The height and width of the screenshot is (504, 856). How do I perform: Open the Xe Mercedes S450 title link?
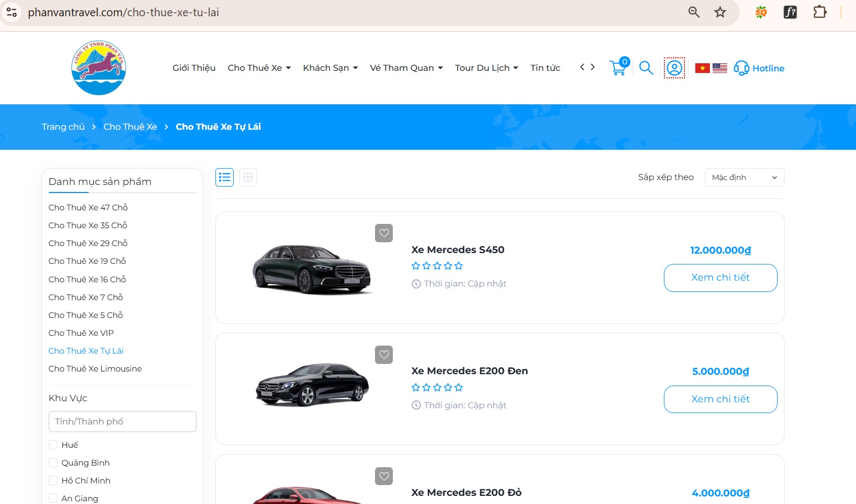coord(458,249)
